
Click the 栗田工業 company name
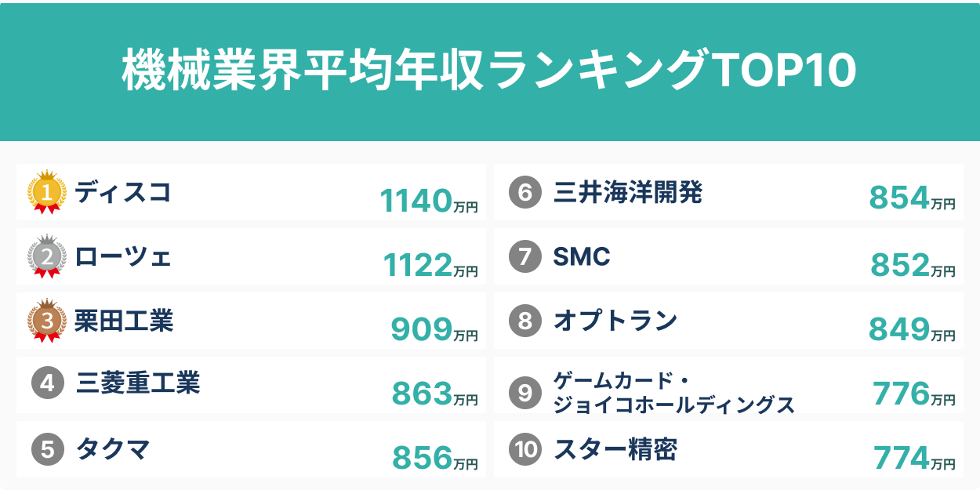124,321
